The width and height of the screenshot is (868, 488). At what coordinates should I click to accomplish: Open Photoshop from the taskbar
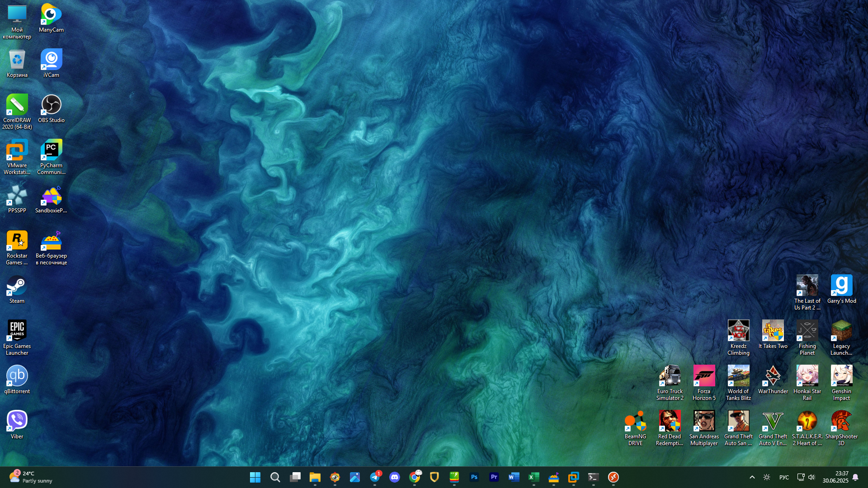[x=474, y=477]
